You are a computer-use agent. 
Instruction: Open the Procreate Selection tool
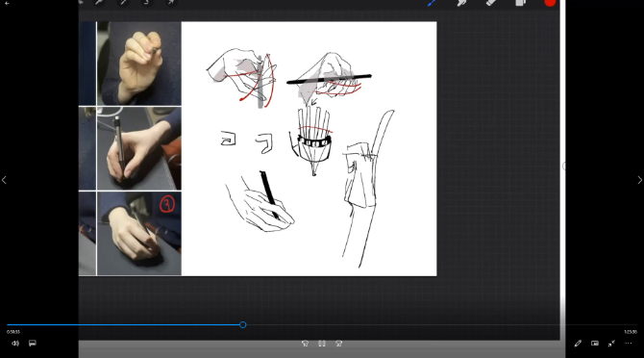tap(147, 3)
